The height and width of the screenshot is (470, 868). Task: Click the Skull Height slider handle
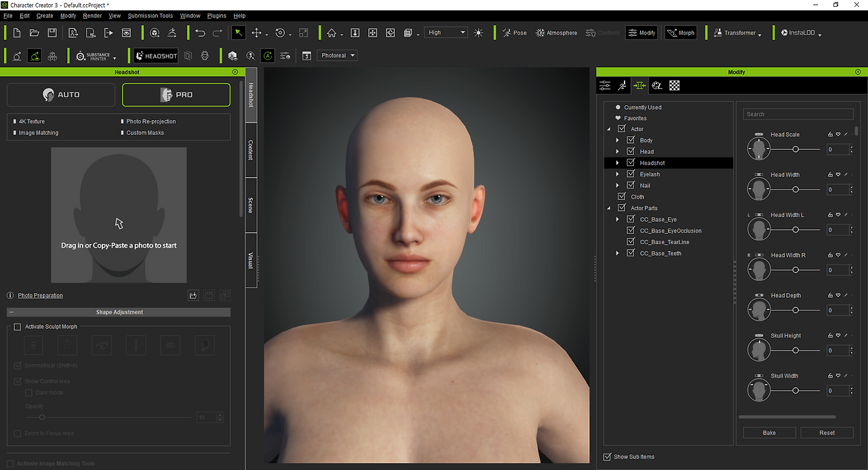point(796,351)
